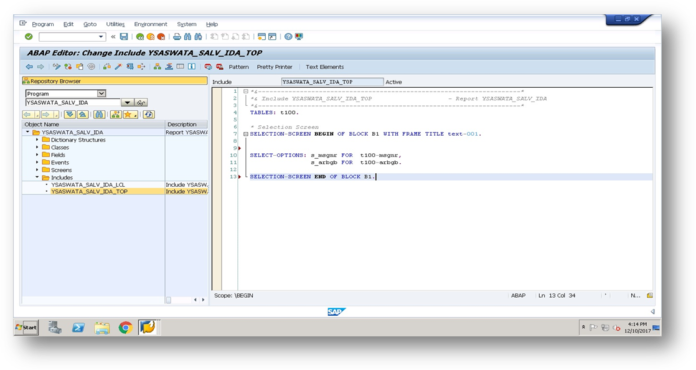This screenshot has height=370, width=696.
Task: Activate the include with the magic wand icon
Action: coord(118,67)
